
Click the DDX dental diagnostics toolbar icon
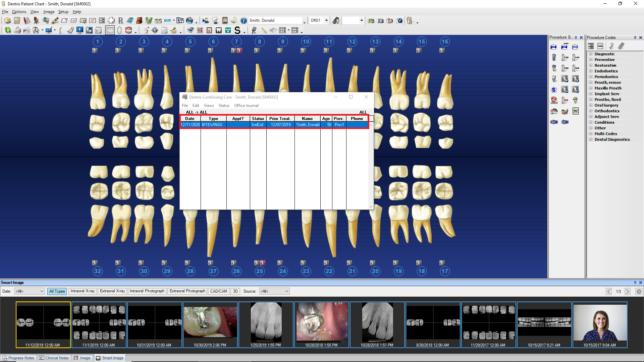[x=168, y=20]
